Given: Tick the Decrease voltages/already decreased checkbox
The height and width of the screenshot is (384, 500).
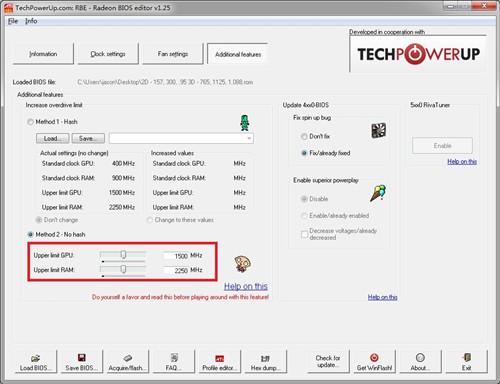Looking at the screenshot, I should point(304,234).
